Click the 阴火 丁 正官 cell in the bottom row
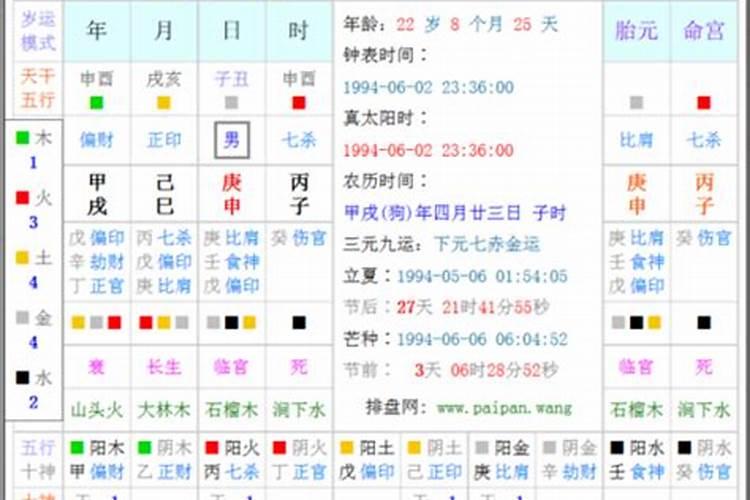Image resolution: width=750 pixels, height=500 pixels. click(299, 460)
